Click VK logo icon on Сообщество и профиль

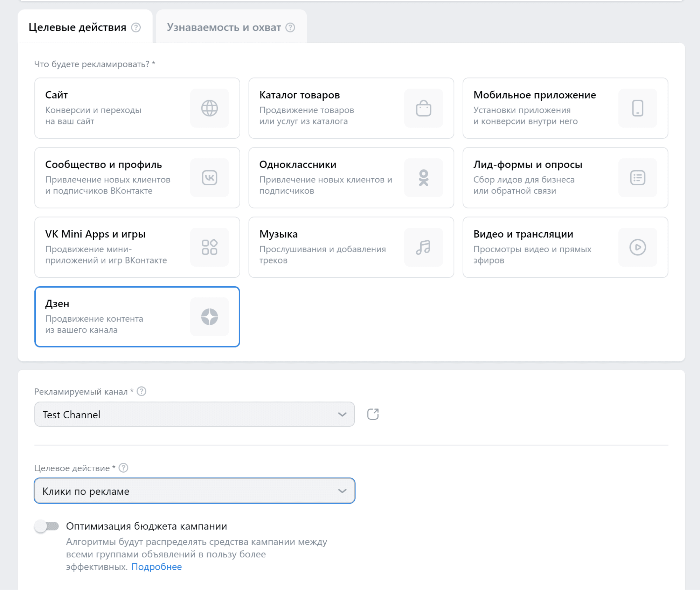(209, 178)
